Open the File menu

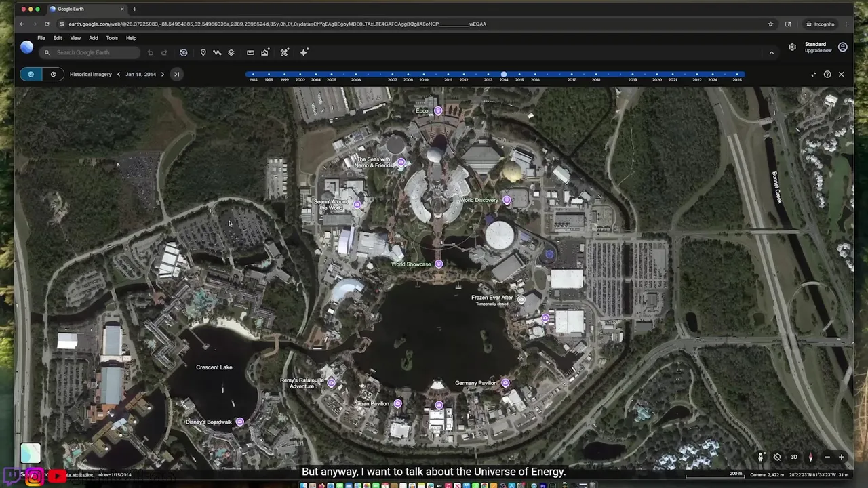41,38
